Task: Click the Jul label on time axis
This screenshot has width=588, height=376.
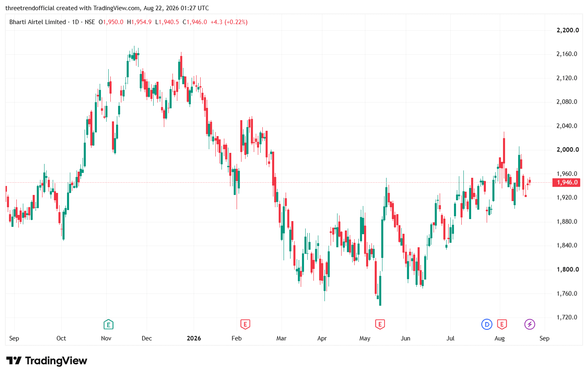Action: point(450,338)
